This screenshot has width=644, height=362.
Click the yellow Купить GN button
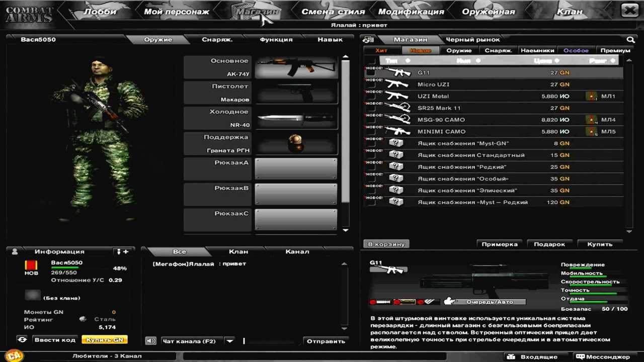(104, 340)
